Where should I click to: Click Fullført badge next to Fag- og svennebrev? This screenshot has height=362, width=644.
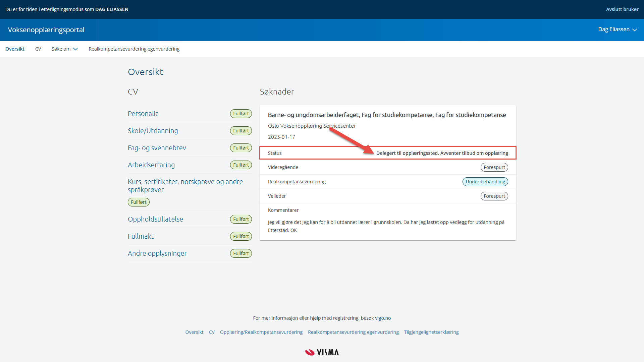pyautogui.click(x=241, y=148)
